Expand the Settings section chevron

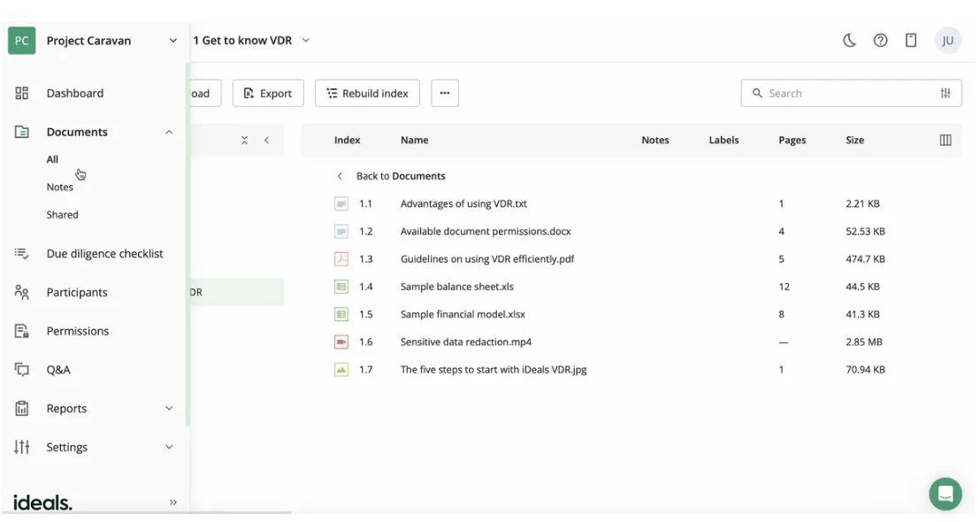pos(169,447)
